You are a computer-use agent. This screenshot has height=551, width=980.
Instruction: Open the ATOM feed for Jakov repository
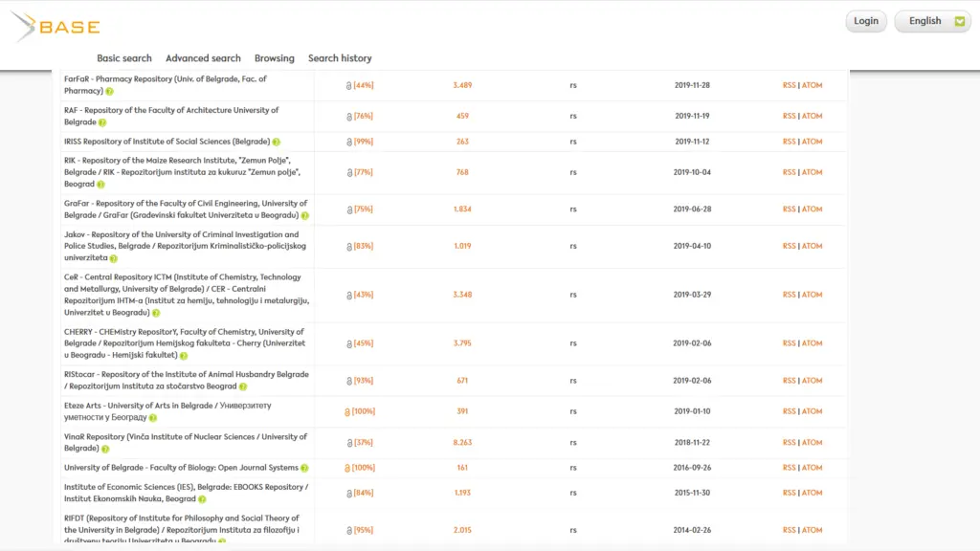coord(812,246)
